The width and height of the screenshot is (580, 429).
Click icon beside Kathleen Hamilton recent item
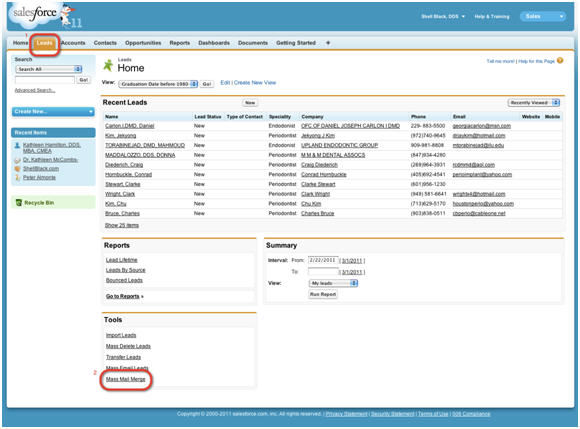[17, 145]
